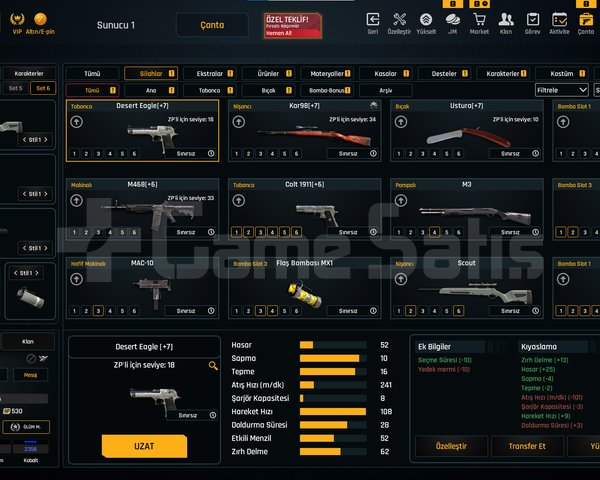This screenshot has width=600, height=480.
Task: Select the Scout rifle card image
Action: point(476,293)
